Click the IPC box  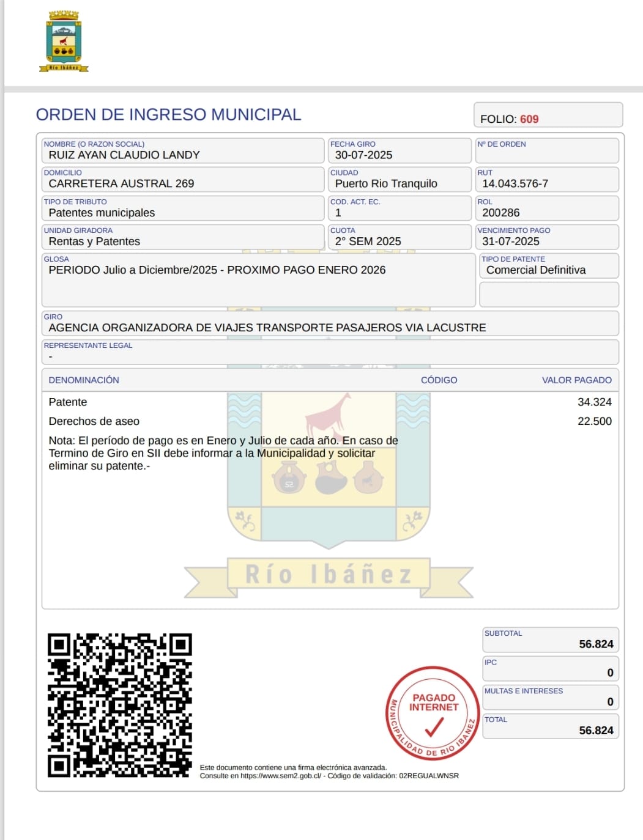click(551, 668)
